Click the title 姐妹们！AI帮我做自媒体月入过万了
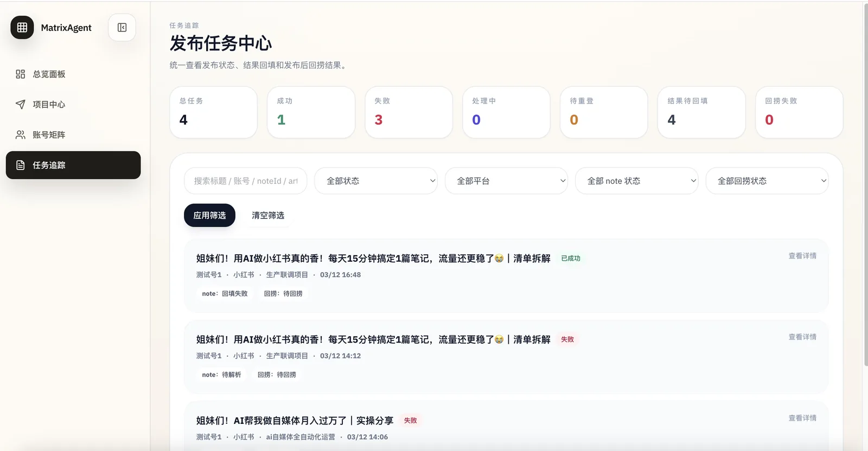The image size is (868, 451). 295,421
